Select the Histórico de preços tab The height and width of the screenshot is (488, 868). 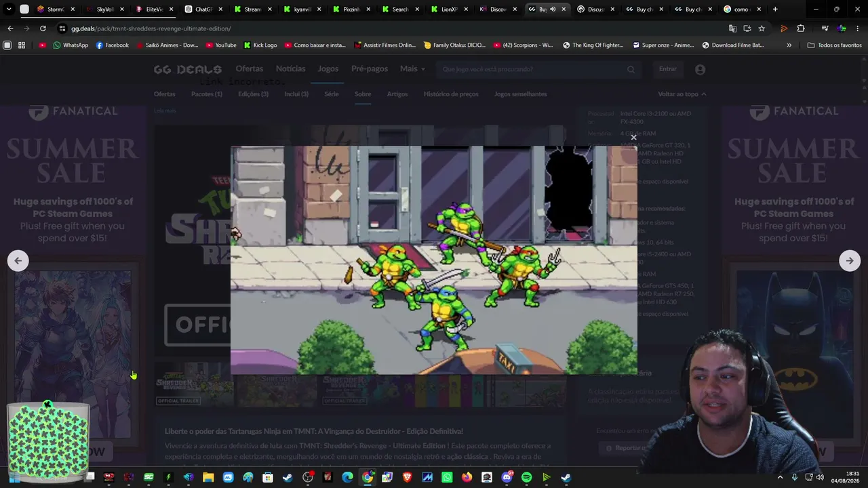[x=451, y=94]
